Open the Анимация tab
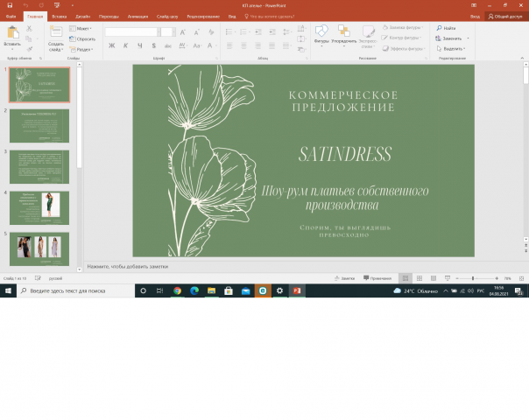529x420 pixels. tap(138, 16)
